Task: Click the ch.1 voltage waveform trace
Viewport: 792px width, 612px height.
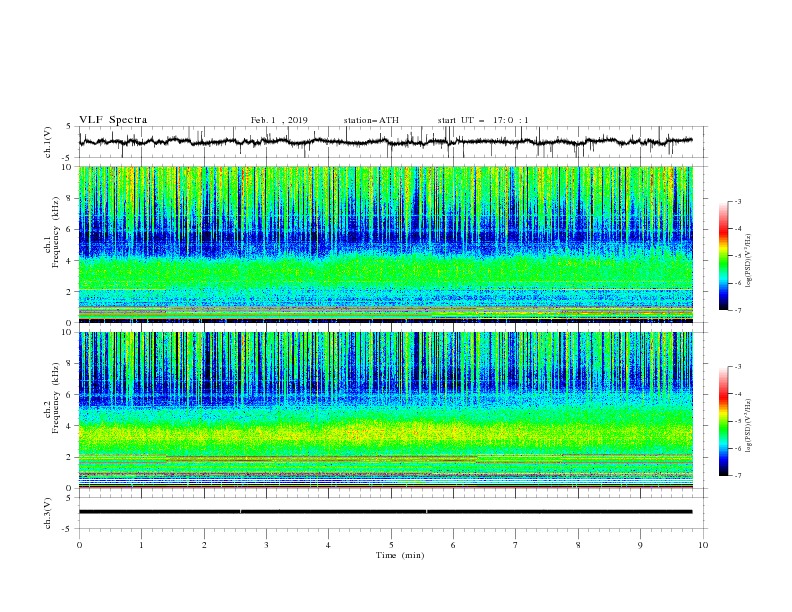Action: (x=385, y=142)
